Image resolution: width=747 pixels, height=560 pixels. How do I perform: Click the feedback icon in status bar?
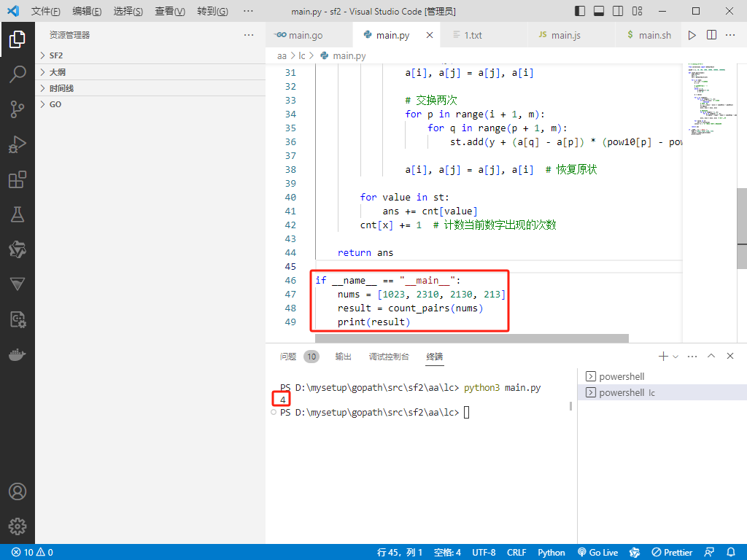(x=709, y=553)
